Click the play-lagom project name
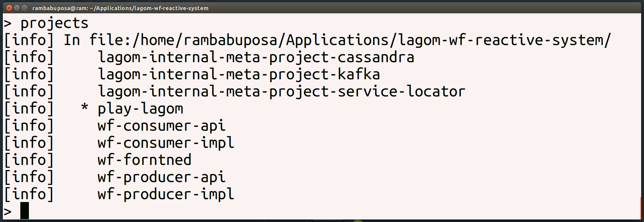Viewport: 644px width, 222px height. 140,109
